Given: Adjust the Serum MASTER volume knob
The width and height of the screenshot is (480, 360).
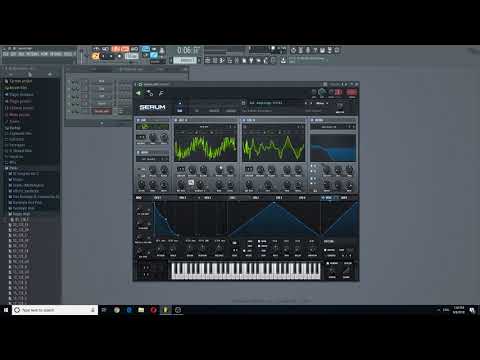Looking at the screenshot, I should [x=340, y=106].
